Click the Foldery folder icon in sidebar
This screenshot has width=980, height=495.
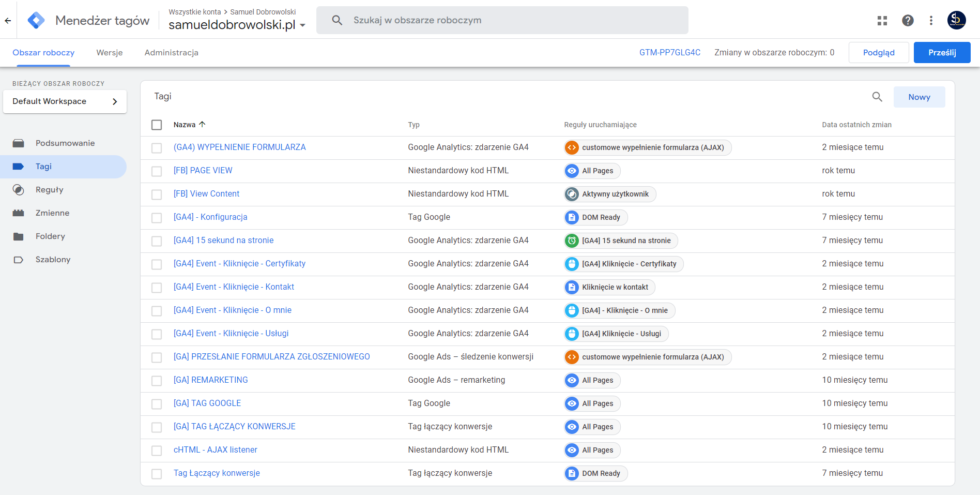(19, 236)
